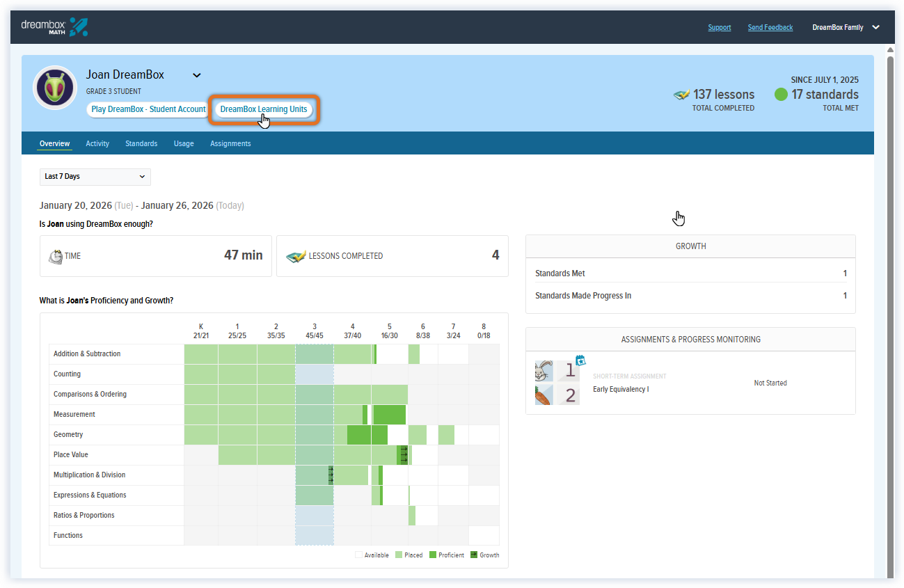Click the green circle beside 17 standards
Image resolution: width=904 pixels, height=588 pixels.
click(x=781, y=95)
